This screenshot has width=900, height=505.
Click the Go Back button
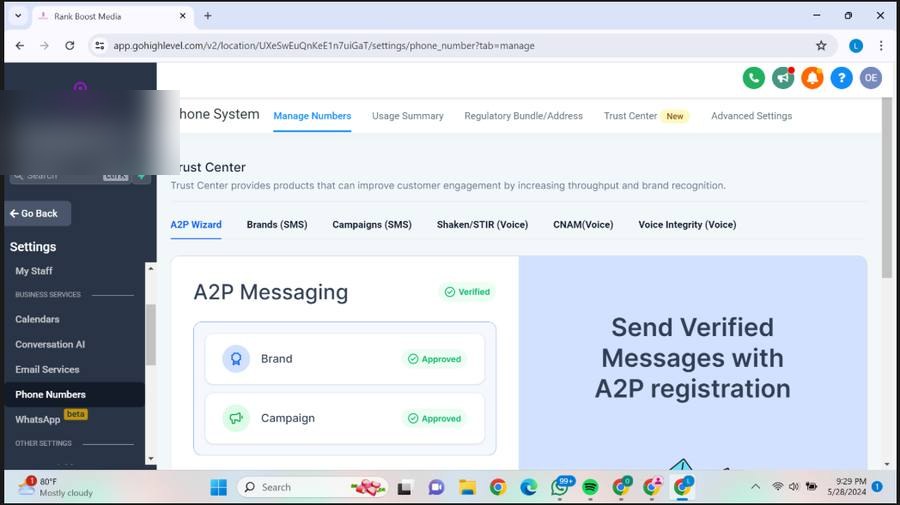pyautogui.click(x=38, y=213)
